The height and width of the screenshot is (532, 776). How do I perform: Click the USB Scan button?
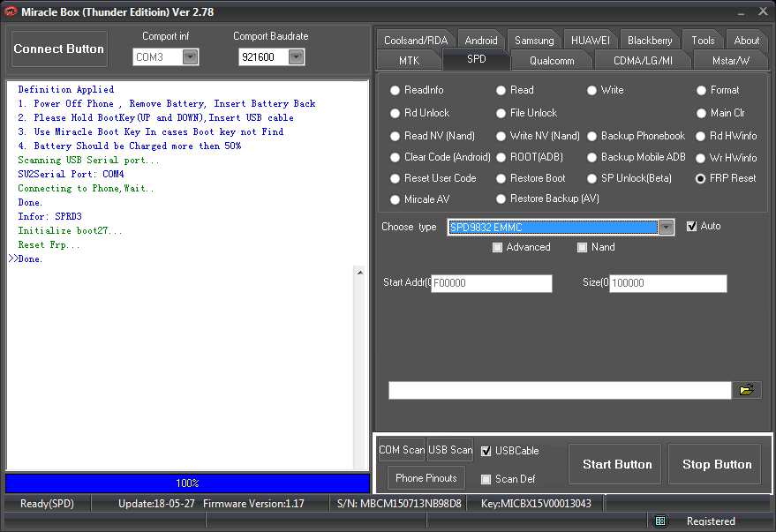coord(450,450)
